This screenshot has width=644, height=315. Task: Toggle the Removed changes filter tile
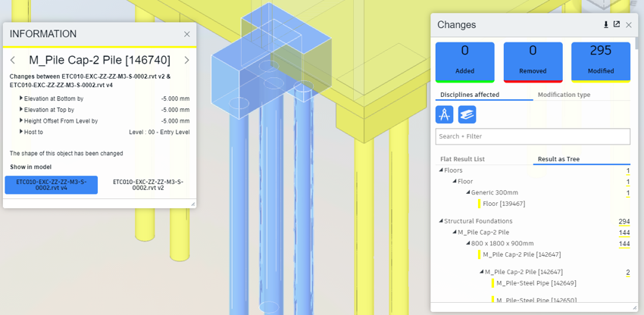pyautogui.click(x=533, y=62)
